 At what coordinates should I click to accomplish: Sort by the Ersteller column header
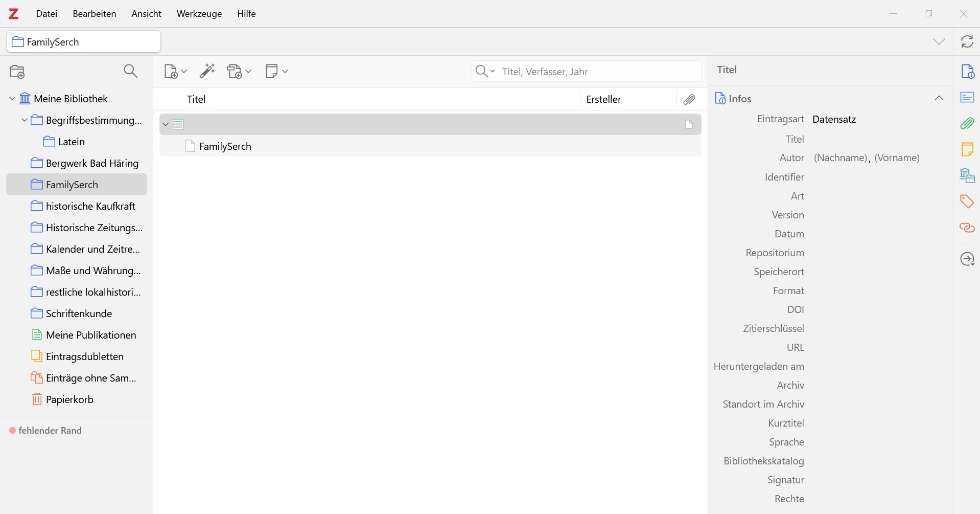pos(603,99)
